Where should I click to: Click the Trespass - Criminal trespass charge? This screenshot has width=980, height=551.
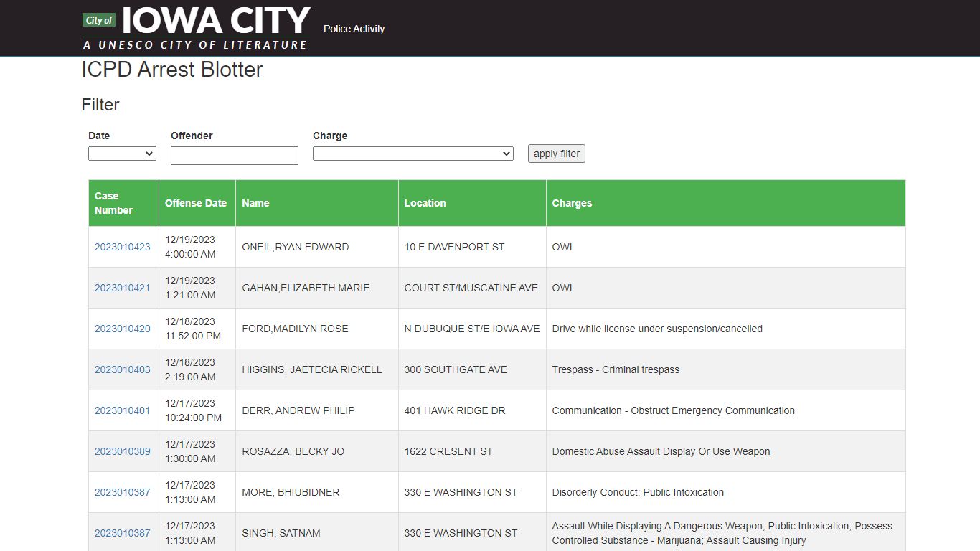tap(616, 369)
